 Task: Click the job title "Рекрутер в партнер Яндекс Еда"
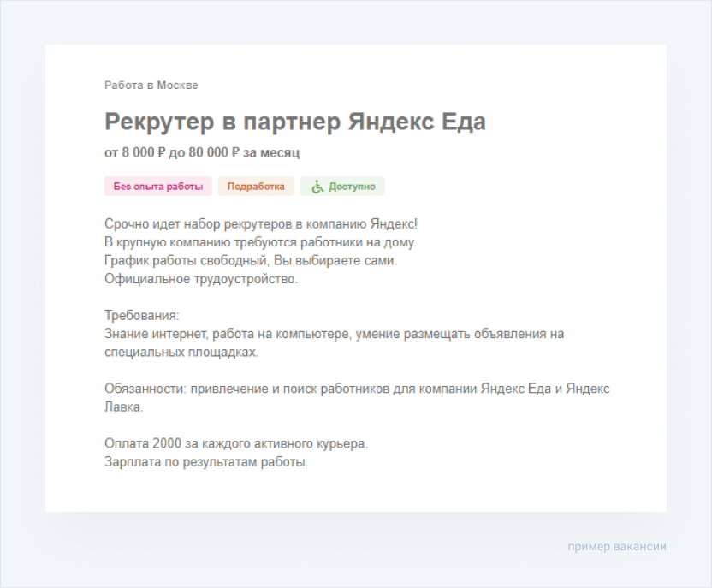tap(294, 122)
